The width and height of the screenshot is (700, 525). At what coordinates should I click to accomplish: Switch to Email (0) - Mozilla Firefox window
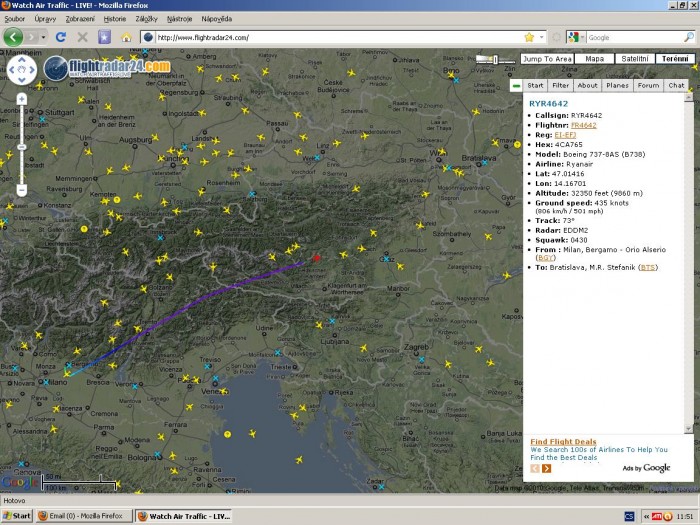click(84, 516)
